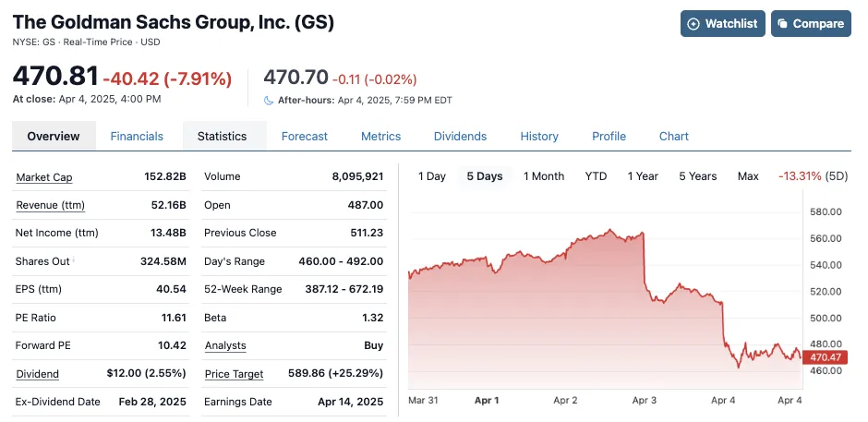The image size is (868, 422).
Task: Click the Compare button
Action: pyautogui.click(x=810, y=23)
